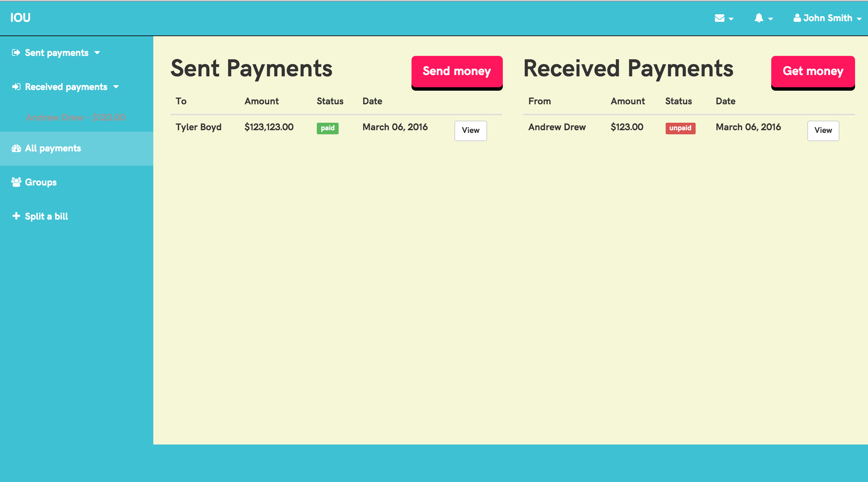Click the Groups people icon
The width and height of the screenshot is (868, 482).
(16, 182)
